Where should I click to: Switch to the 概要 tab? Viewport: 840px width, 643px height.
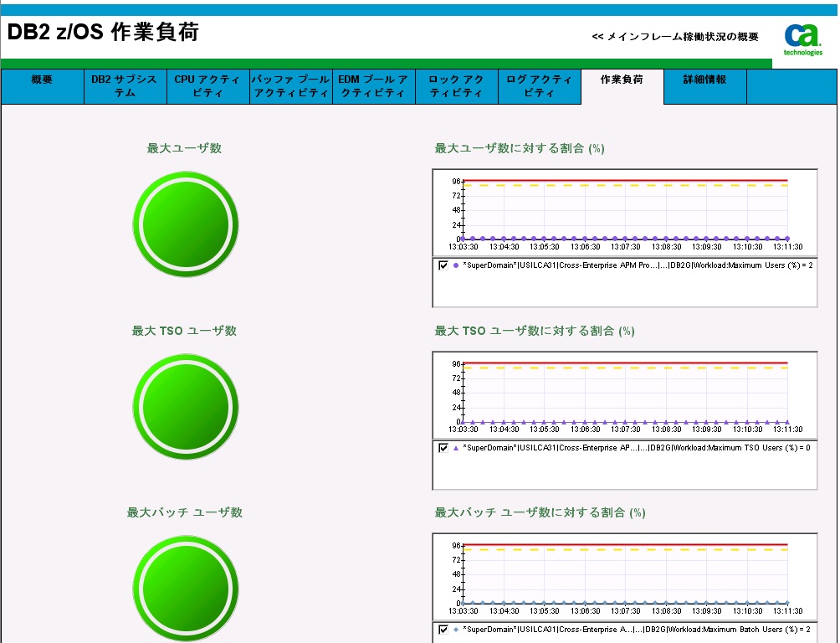pyautogui.click(x=42, y=86)
